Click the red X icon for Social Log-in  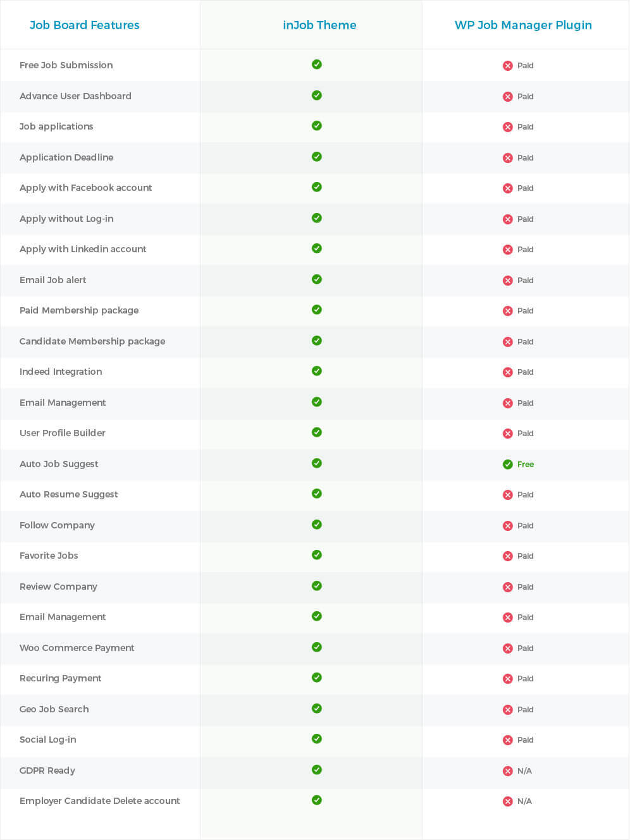507,740
